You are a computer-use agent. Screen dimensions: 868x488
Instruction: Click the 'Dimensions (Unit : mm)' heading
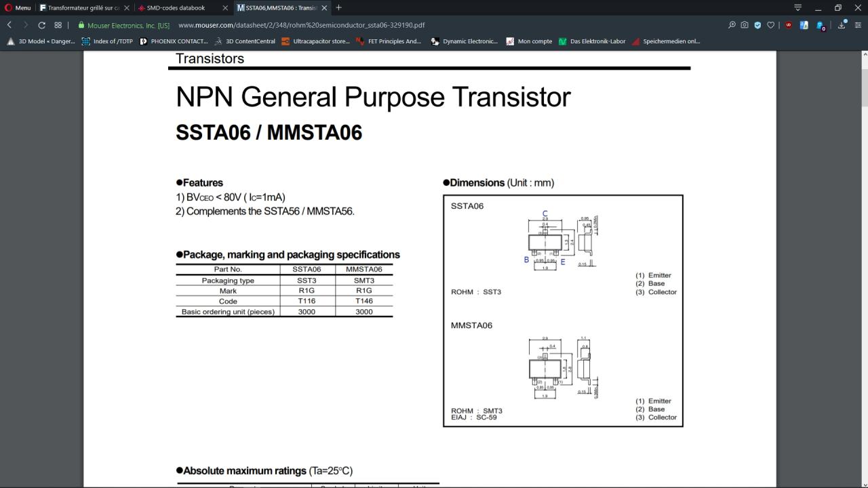pos(498,183)
